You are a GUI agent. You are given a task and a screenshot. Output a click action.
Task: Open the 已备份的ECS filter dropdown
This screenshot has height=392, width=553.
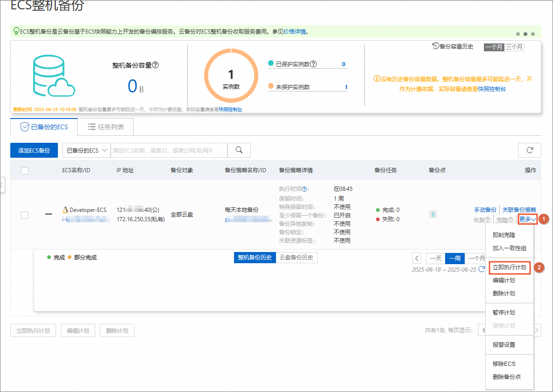[86, 150]
